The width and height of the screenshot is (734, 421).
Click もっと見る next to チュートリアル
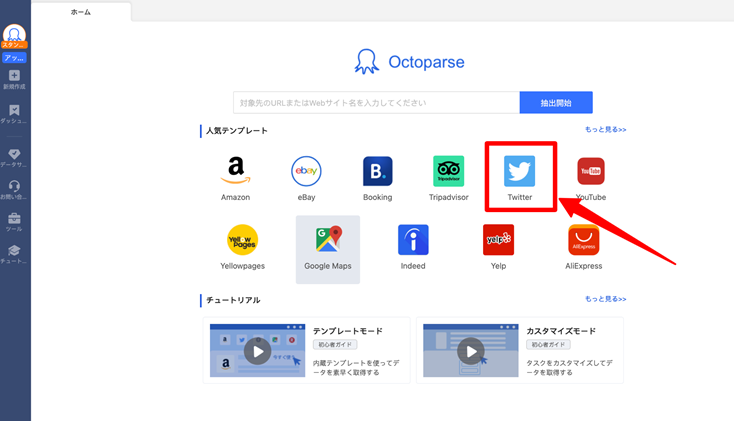605,299
